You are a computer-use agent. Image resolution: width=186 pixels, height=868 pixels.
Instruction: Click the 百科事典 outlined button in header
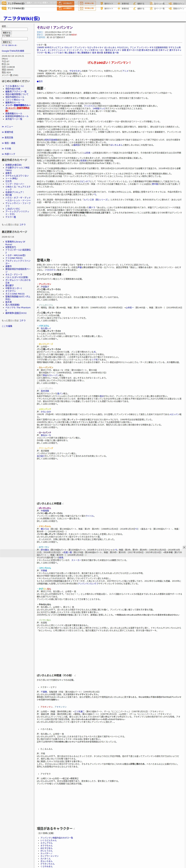tap(87, 8)
